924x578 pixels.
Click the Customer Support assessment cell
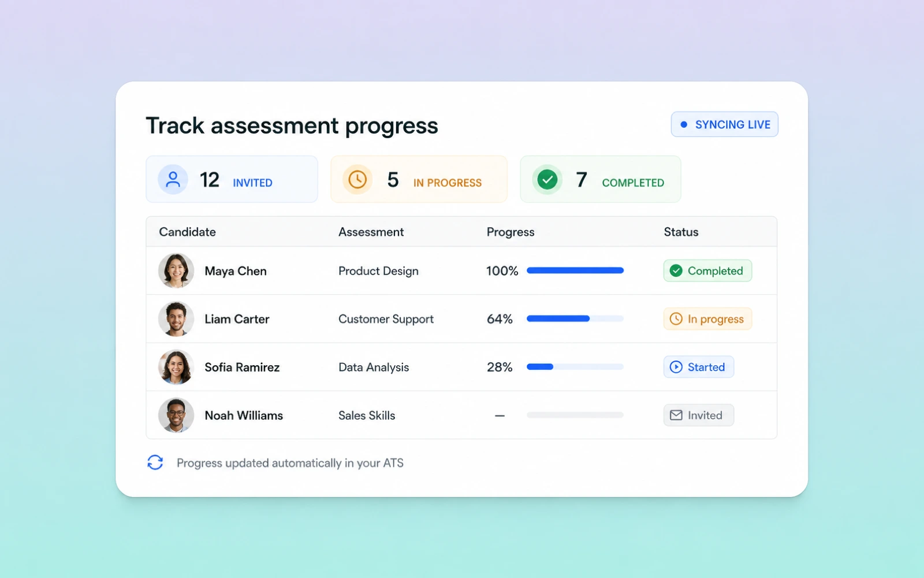[x=386, y=319]
